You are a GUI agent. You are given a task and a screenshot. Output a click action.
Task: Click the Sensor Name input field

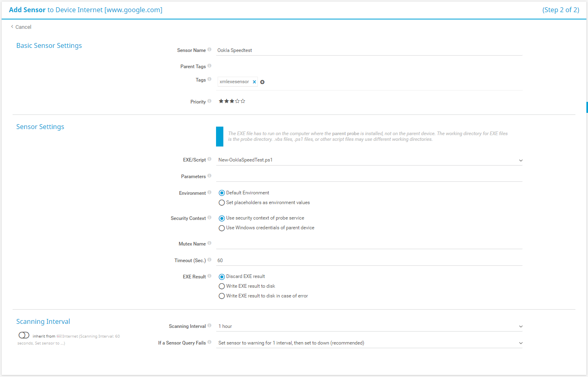tap(370, 50)
